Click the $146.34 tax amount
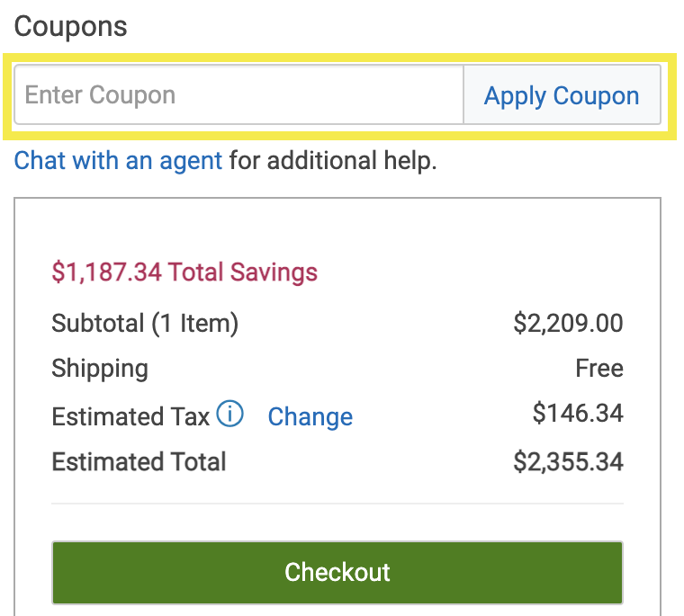684x616 pixels. pyautogui.click(x=578, y=414)
